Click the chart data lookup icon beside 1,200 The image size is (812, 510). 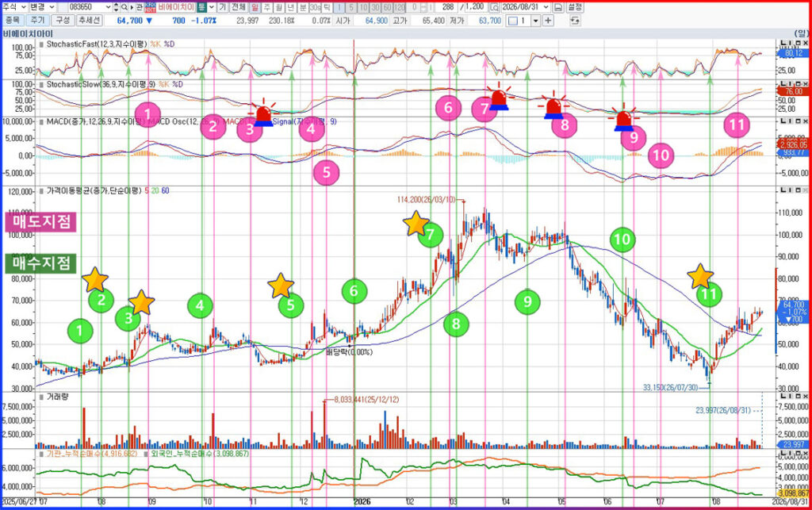493,7
